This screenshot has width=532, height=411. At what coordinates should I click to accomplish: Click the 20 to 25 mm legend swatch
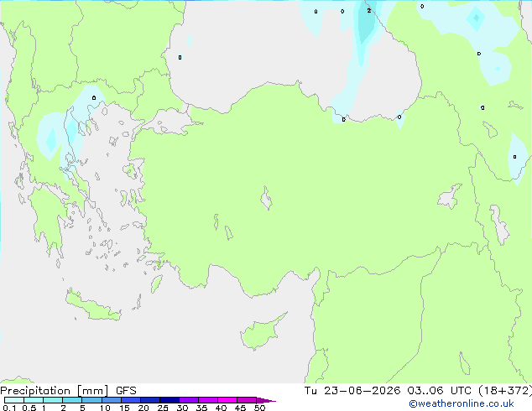click(149, 400)
